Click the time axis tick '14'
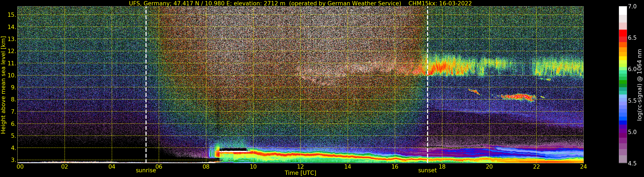Screen dimensions: 644x177 [x=347, y=166]
